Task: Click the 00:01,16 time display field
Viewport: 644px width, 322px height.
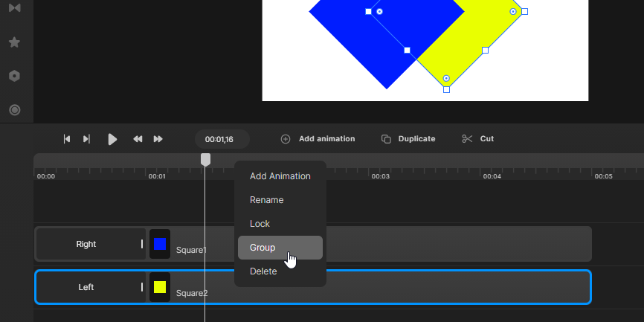Action: (x=222, y=139)
